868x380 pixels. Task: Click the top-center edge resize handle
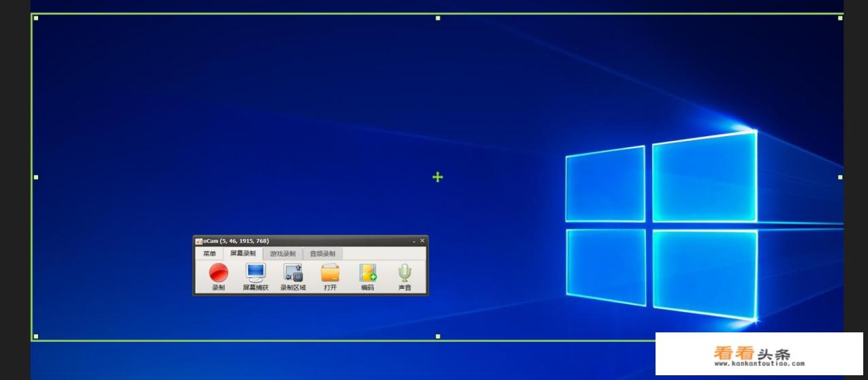[438, 18]
